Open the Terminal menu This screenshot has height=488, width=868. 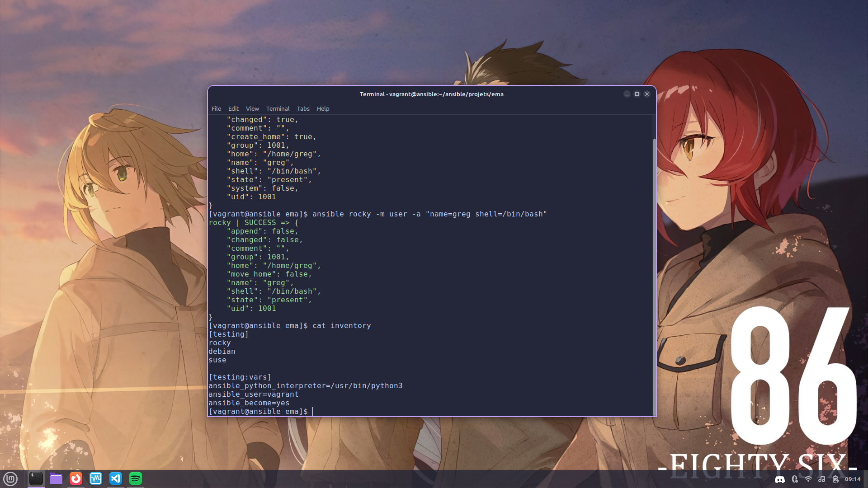coord(278,108)
